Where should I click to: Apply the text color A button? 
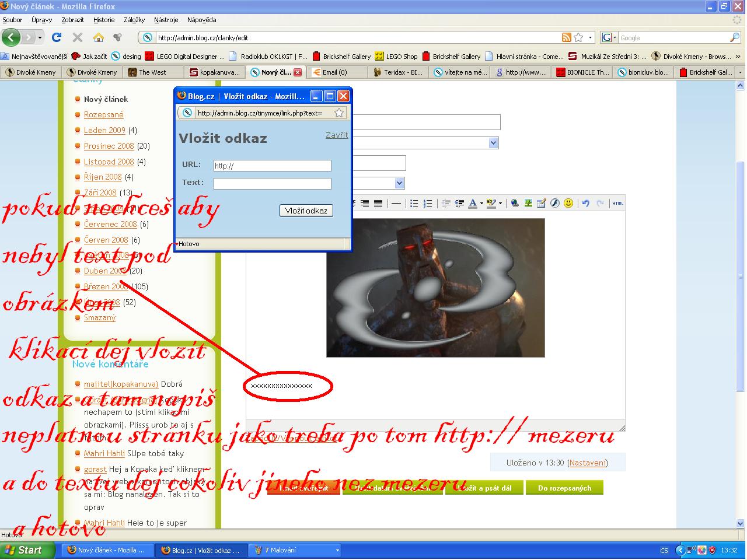tap(473, 203)
